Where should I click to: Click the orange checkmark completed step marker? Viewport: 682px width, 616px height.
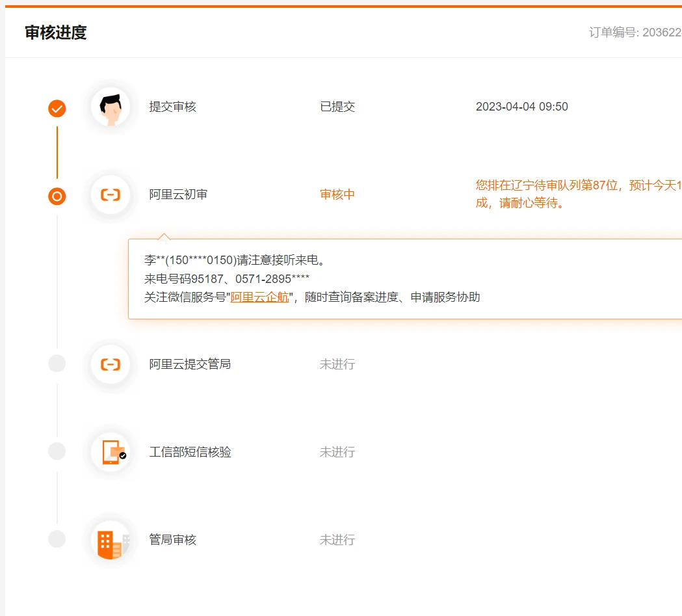pyautogui.click(x=57, y=108)
